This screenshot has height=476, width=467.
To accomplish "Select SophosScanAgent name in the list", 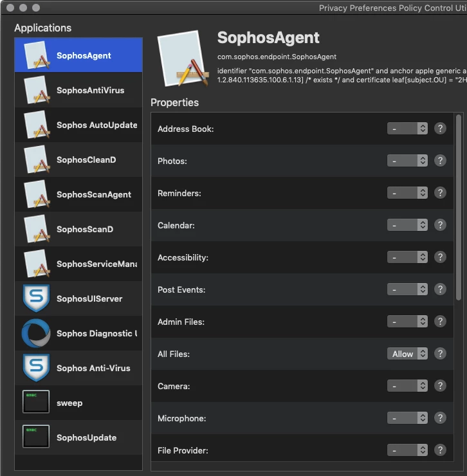I will [x=94, y=195].
